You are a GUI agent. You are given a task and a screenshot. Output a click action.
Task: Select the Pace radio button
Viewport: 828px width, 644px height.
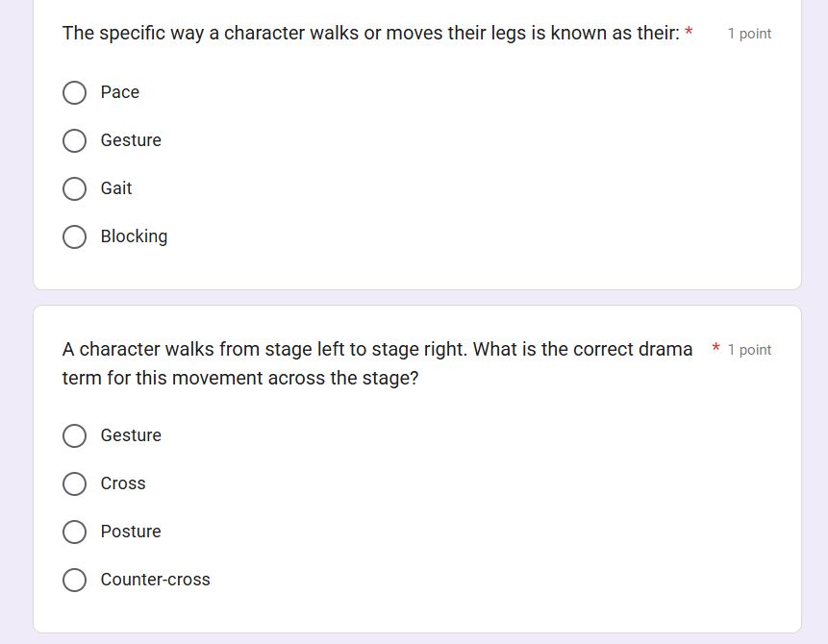point(75,93)
